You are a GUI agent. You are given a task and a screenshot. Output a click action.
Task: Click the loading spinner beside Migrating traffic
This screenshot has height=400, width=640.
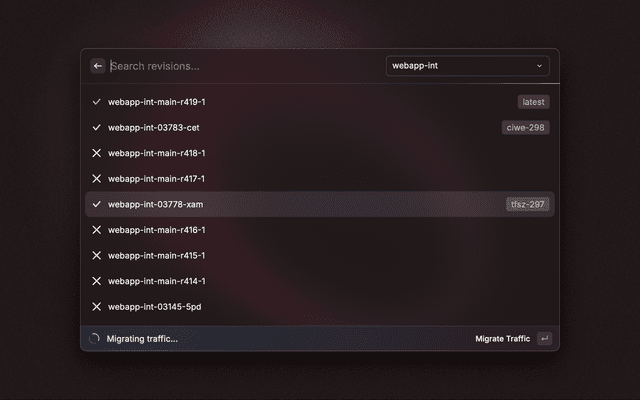pos(94,338)
